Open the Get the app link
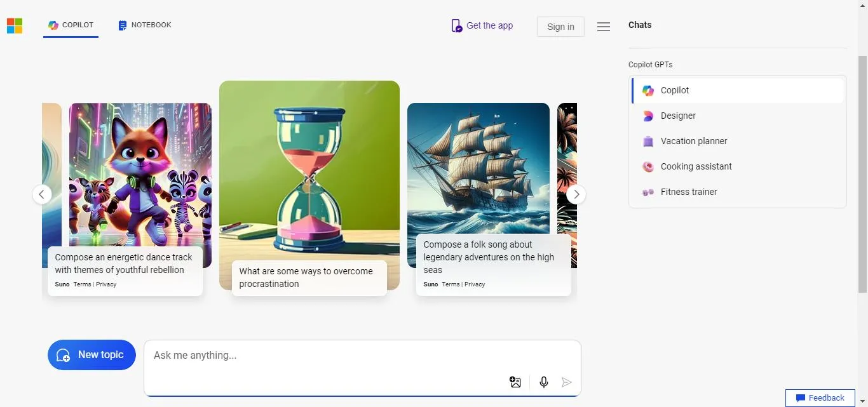The image size is (868, 407). click(482, 25)
